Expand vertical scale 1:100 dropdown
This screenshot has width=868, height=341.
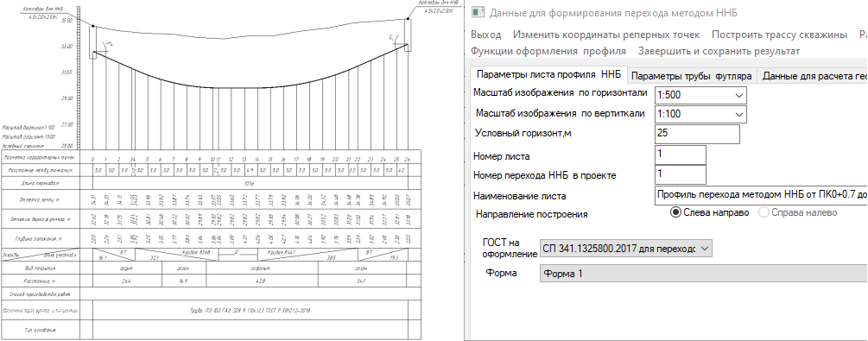(700, 114)
